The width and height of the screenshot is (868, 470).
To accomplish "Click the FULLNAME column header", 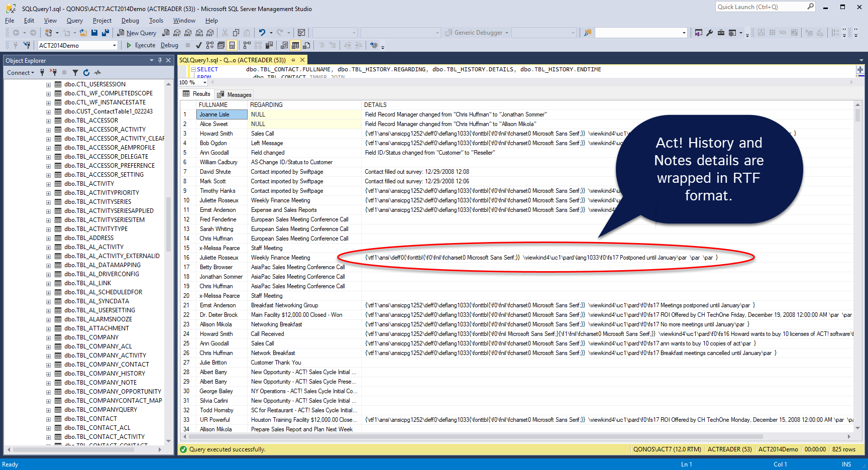I will (x=222, y=105).
